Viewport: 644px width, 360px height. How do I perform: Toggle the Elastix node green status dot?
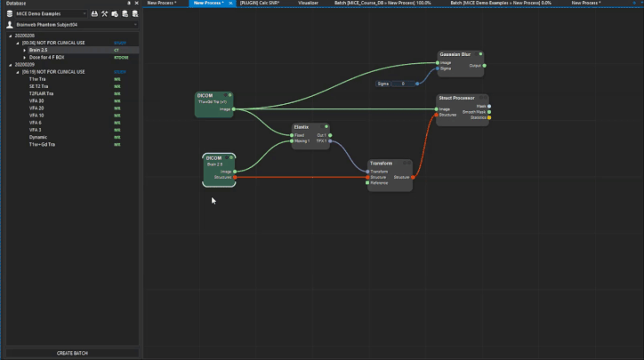point(326,127)
